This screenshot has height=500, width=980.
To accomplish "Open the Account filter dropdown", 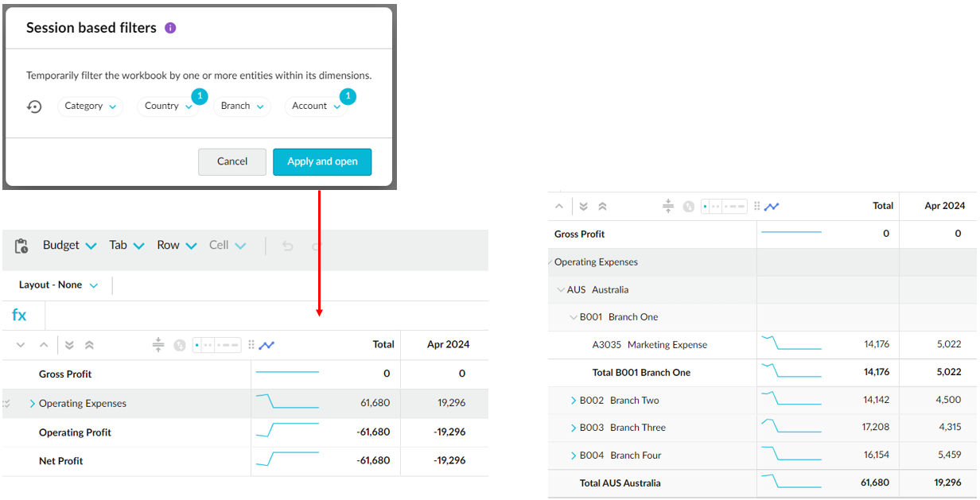I will [x=315, y=107].
